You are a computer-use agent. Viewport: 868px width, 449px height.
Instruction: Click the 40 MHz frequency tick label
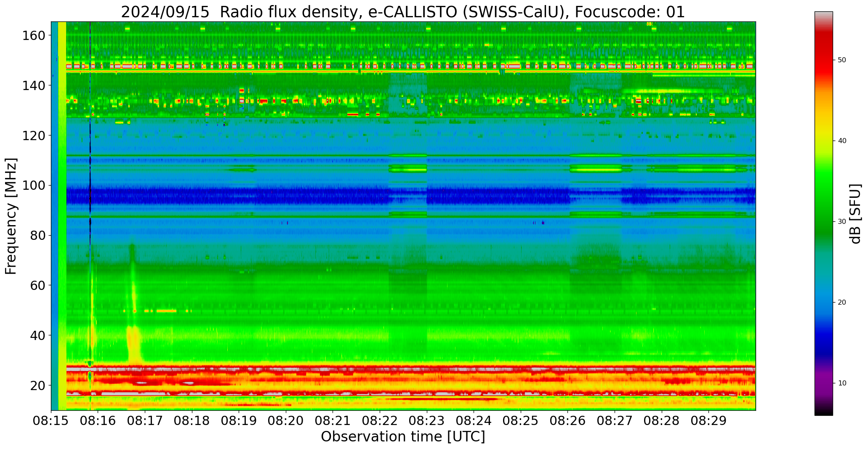[x=37, y=335]
